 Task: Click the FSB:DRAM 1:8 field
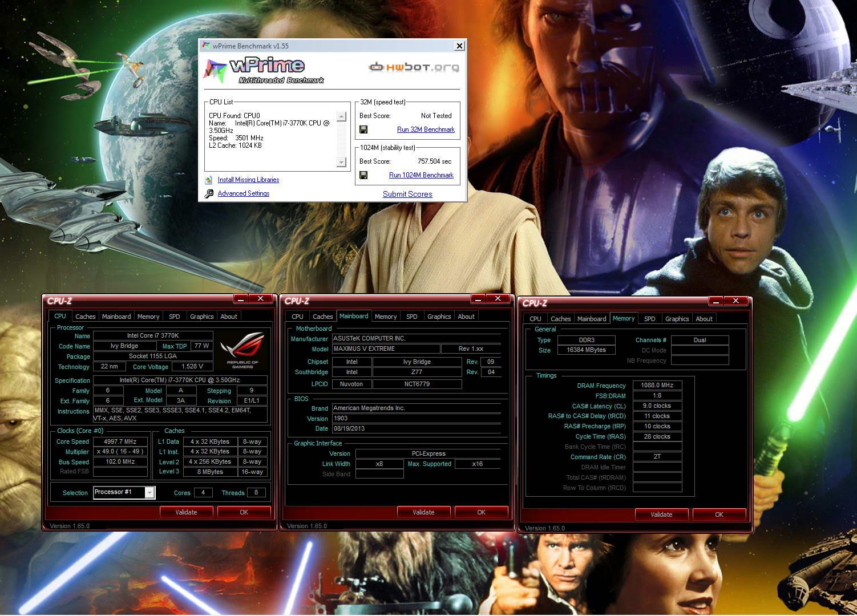[x=657, y=396]
